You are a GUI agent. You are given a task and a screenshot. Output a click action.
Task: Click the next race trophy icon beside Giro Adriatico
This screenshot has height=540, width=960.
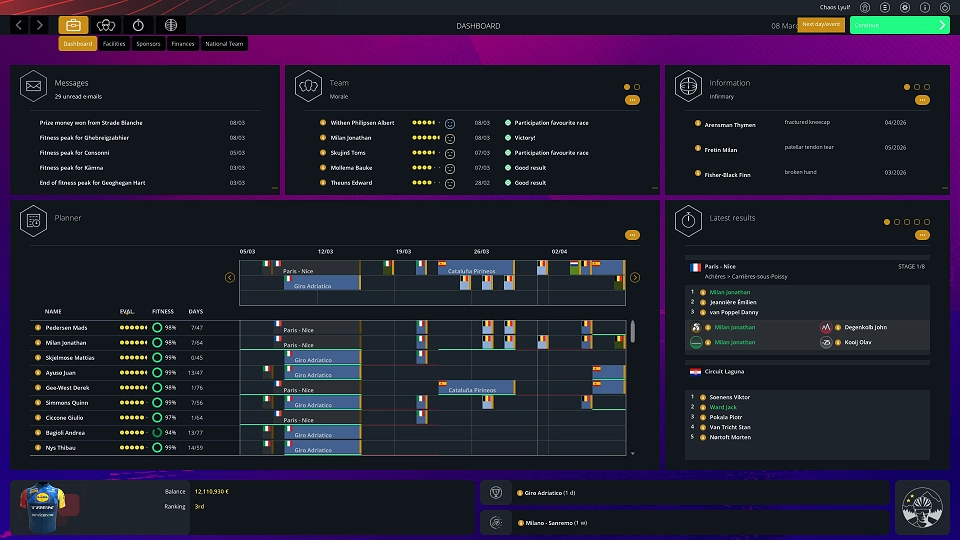coord(496,493)
